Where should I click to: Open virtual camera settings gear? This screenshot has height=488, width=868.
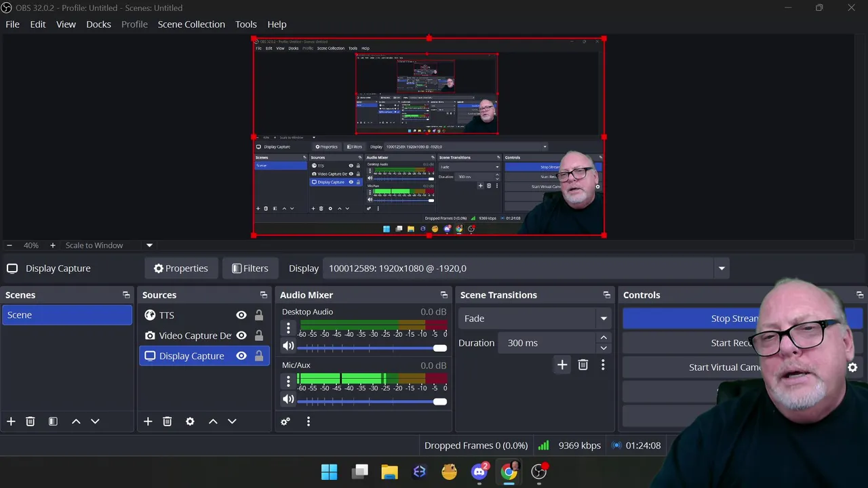coord(853,367)
